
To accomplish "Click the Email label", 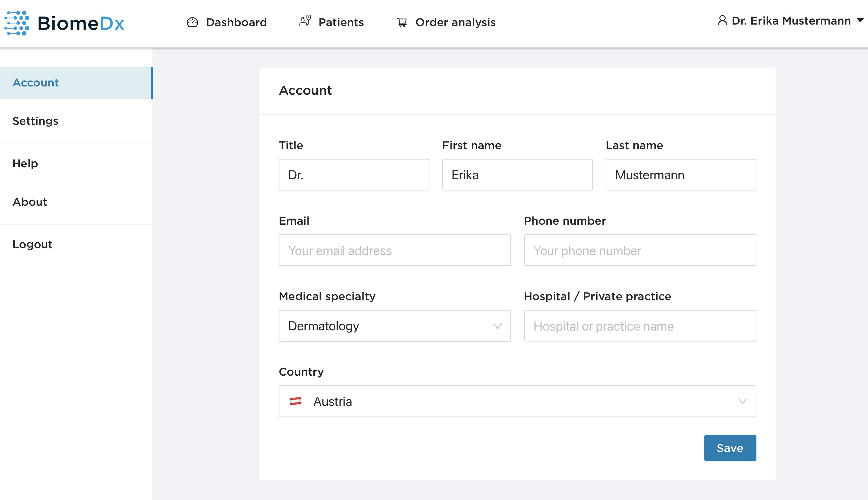I will 294,221.
